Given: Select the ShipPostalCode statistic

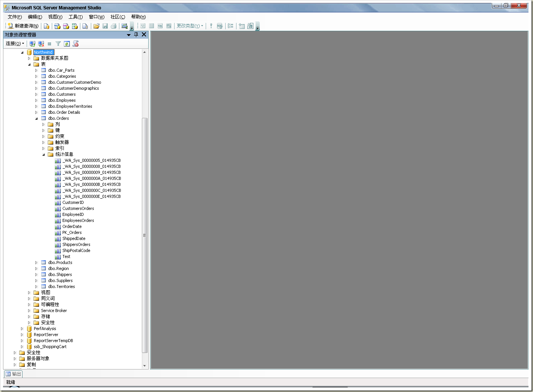Looking at the screenshot, I should click(x=76, y=250).
